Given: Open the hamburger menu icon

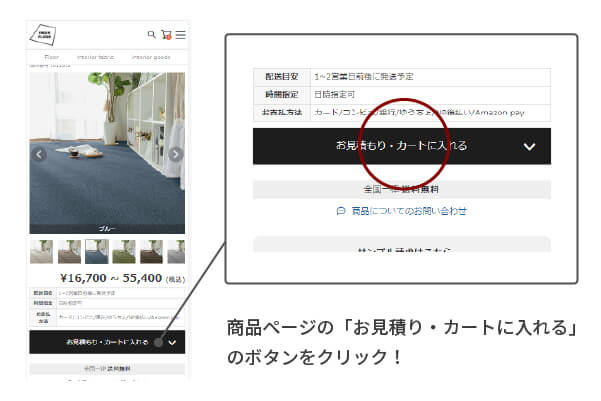Looking at the screenshot, I should tap(180, 34).
